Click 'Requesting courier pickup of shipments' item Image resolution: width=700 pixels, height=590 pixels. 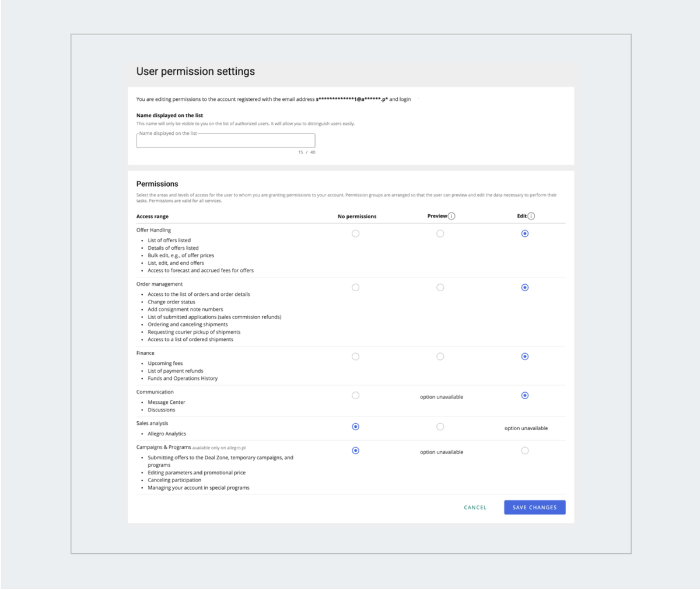point(194,332)
